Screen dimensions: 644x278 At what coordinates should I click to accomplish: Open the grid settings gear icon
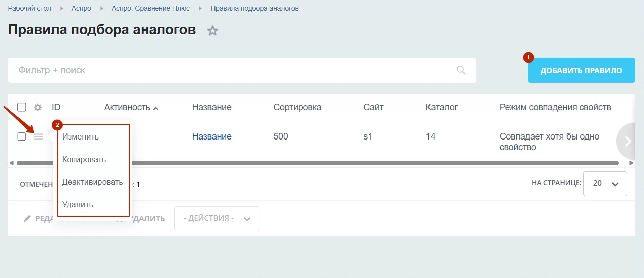[38, 107]
